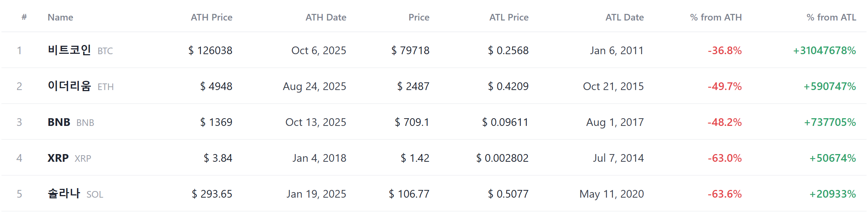Click the Price column header
Viewport: 868px width, 213px height.
(419, 17)
